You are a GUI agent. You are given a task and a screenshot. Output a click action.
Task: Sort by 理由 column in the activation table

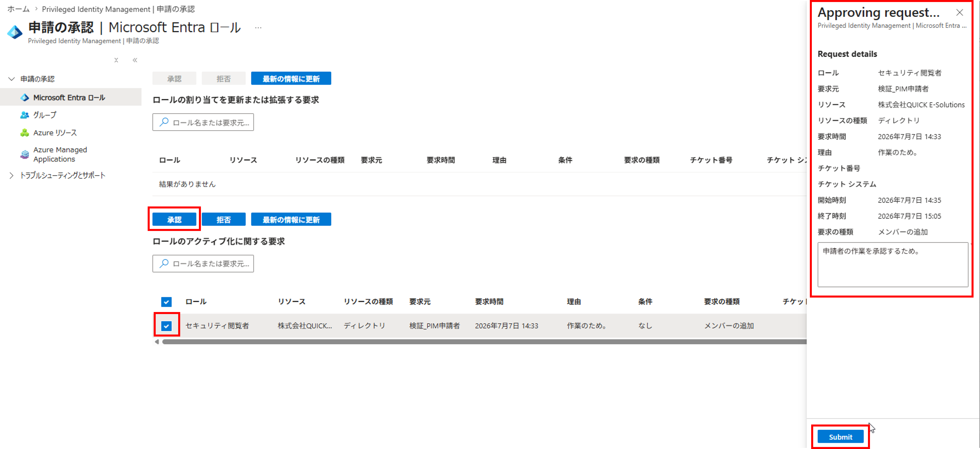pos(574,302)
